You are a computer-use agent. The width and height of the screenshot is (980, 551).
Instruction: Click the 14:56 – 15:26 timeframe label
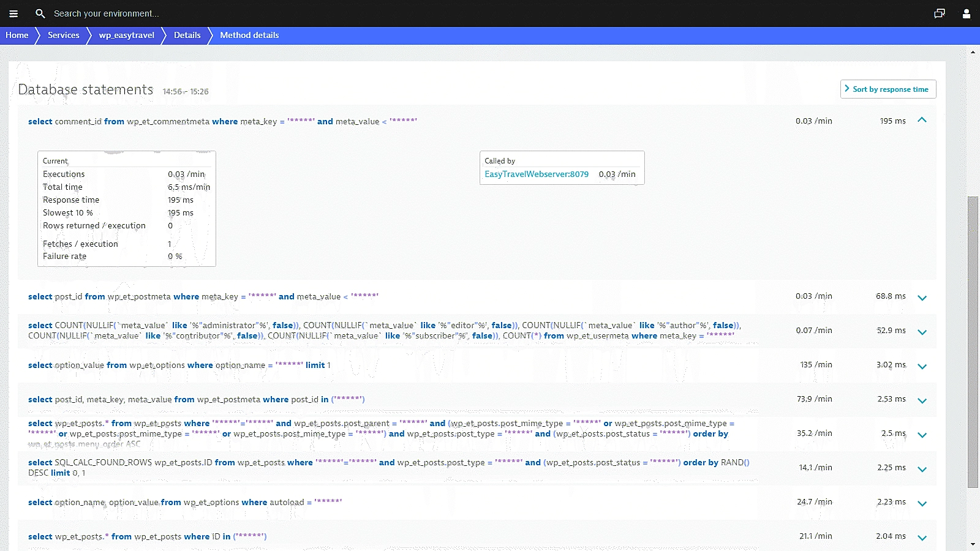coord(186,92)
